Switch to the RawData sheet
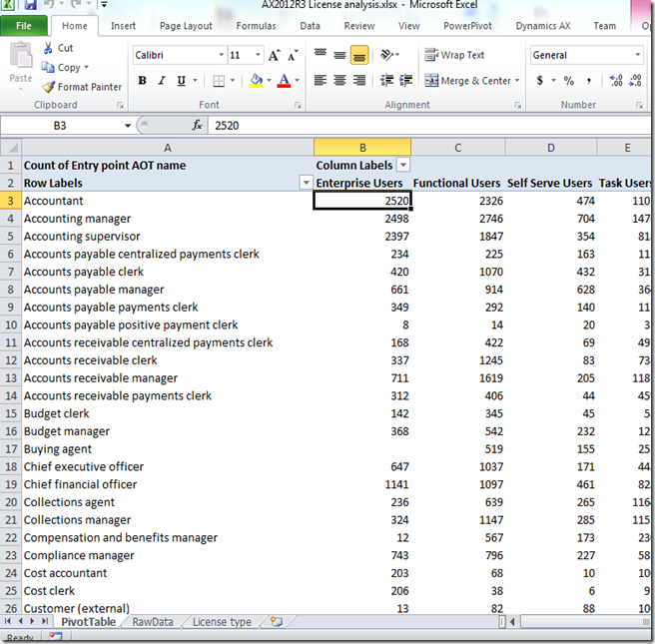655x644 pixels. (x=153, y=622)
